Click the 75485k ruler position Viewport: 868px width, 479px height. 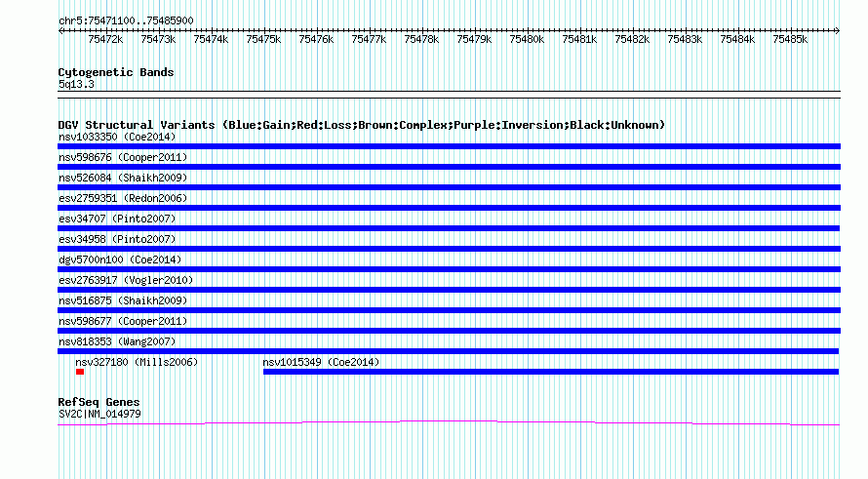click(790, 39)
